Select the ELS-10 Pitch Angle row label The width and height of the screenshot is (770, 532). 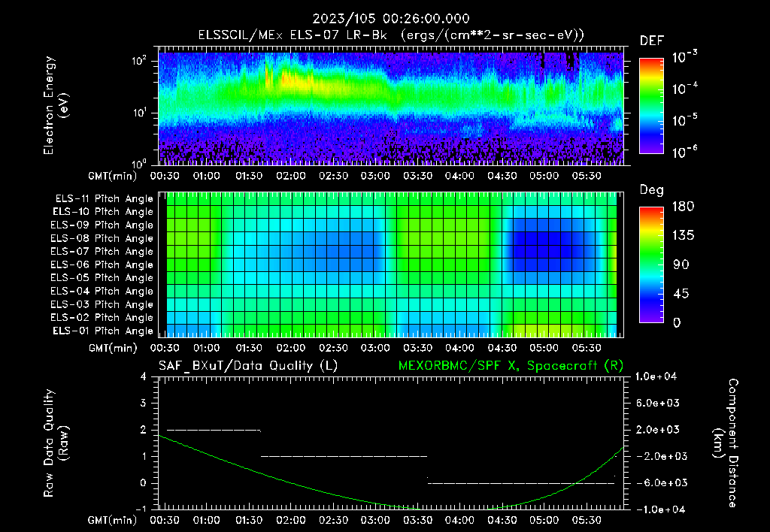point(103,212)
